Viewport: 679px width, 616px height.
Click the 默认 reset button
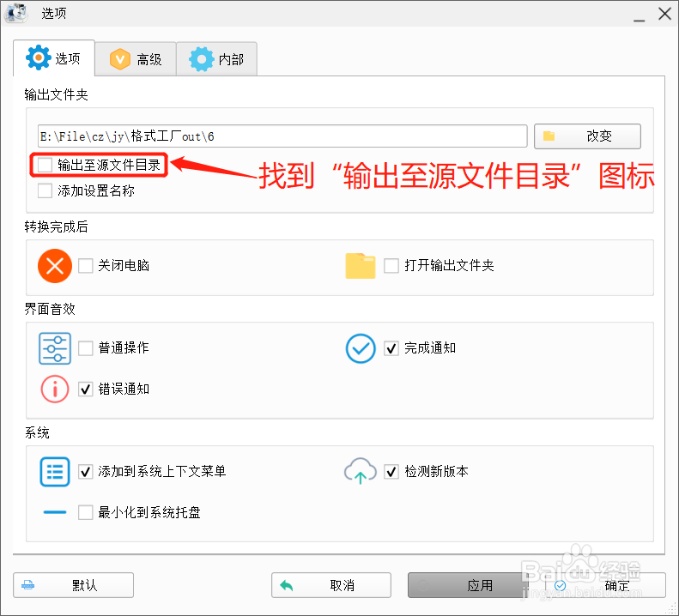click(x=74, y=585)
